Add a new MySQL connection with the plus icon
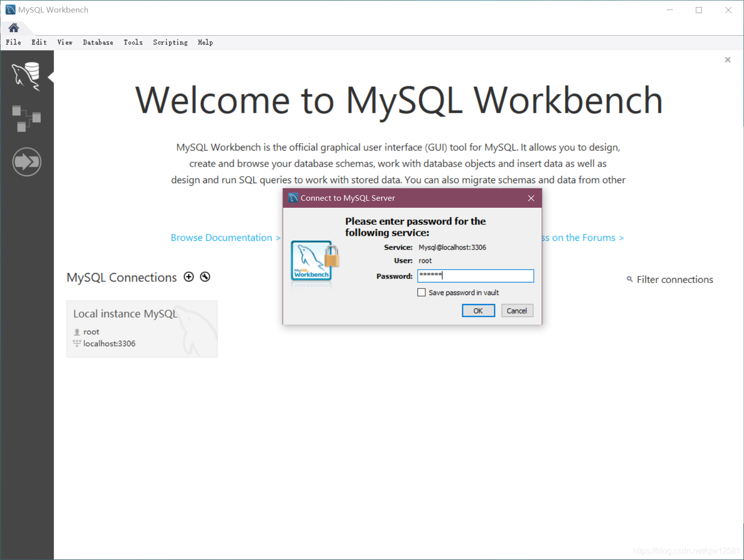Screen dimensions: 744x560 tap(189, 277)
